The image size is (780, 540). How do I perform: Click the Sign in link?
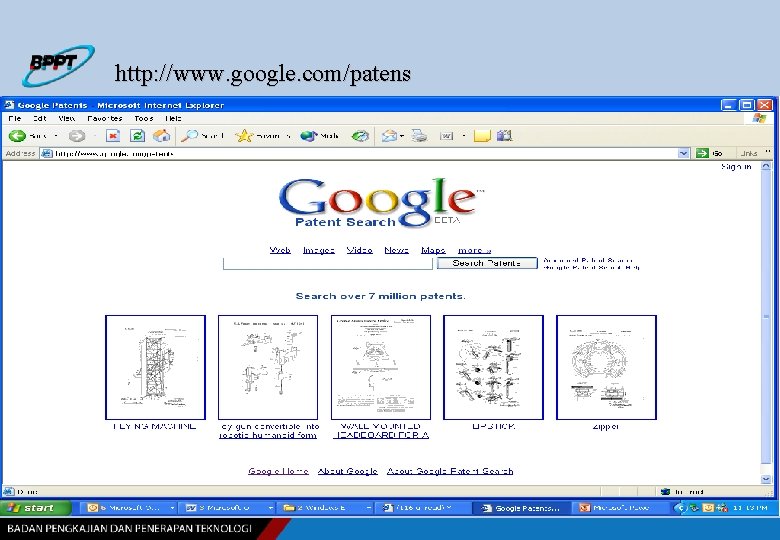[x=736, y=167]
